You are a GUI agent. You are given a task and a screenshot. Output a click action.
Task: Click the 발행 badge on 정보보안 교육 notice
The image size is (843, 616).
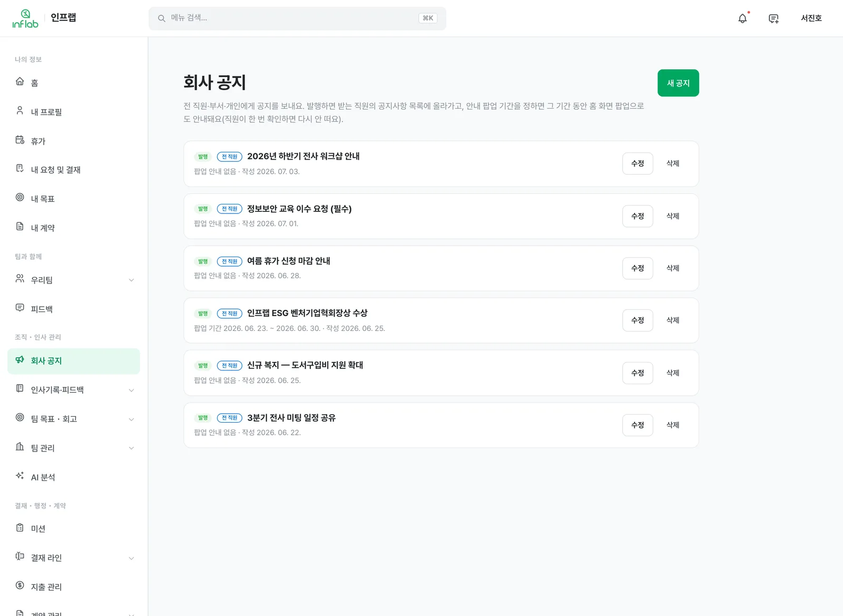click(x=203, y=209)
